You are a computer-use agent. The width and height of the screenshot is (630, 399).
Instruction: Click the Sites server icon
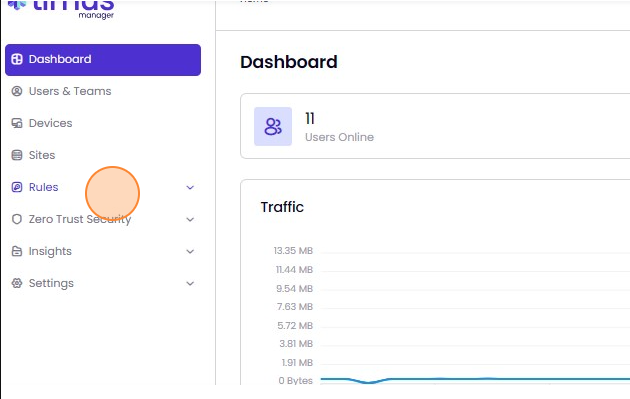click(x=17, y=155)
